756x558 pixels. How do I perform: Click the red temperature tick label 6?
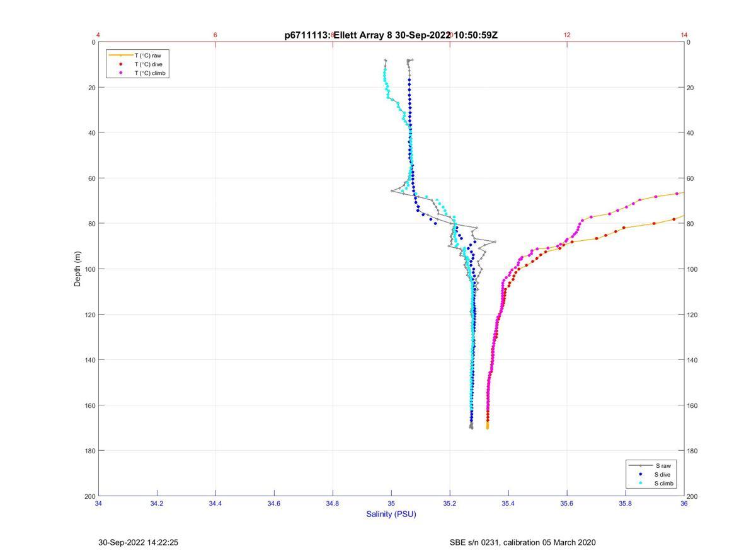(215, 35)
